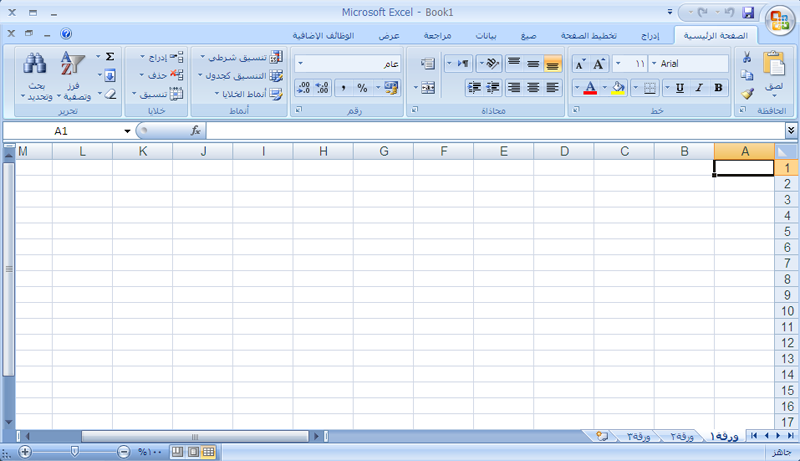The image size is (800, 461).
Task: Click the Decrease Decimal icon
Action: click(x=304, y=88)
